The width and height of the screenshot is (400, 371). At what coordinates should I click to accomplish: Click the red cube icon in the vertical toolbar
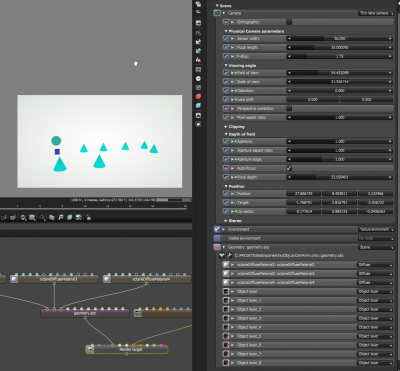click(x=198, y=97)
